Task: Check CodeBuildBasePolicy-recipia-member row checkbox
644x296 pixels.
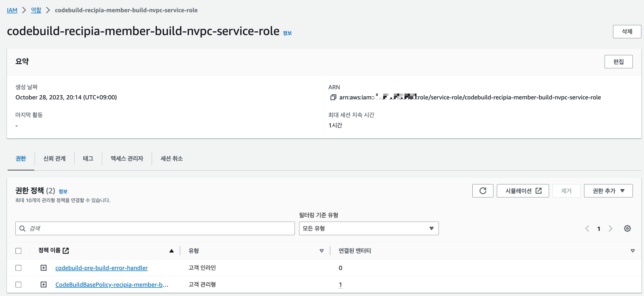Action: click(x=18, y=285)
